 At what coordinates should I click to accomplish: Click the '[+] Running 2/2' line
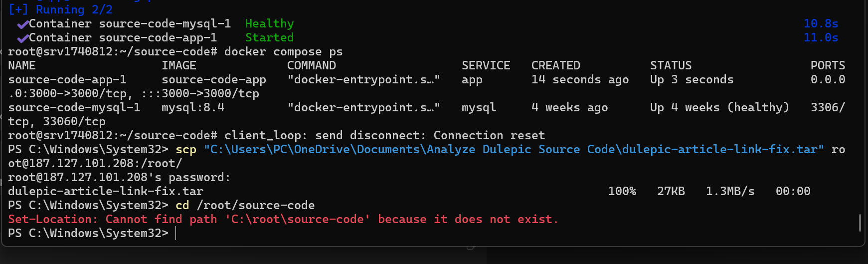tap(60, 9)
